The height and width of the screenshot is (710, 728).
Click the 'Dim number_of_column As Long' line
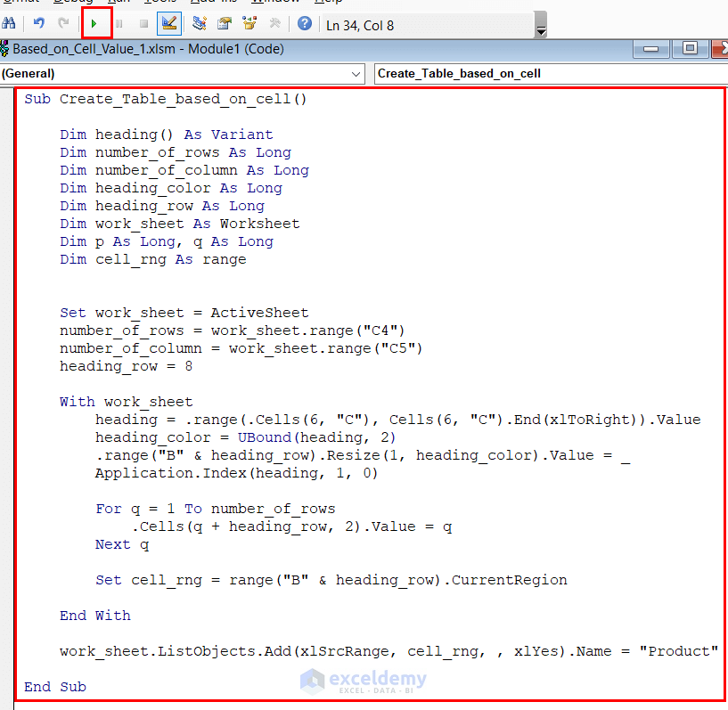(184, 170)
